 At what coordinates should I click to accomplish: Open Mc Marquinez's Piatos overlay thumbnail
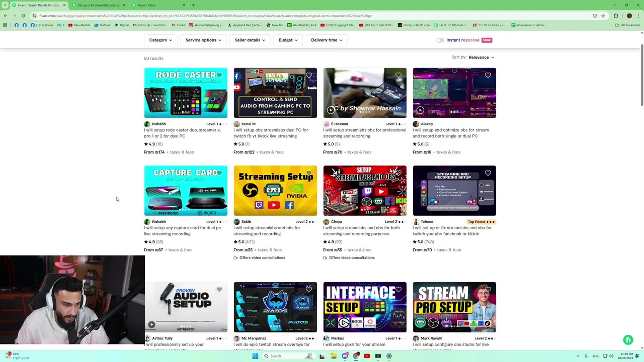[x=275, y=307]
